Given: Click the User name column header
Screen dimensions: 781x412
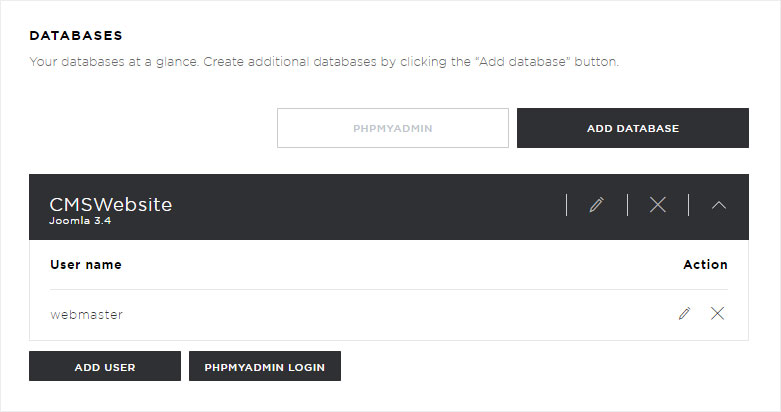Looking at the screenshot, I should 86,265.
